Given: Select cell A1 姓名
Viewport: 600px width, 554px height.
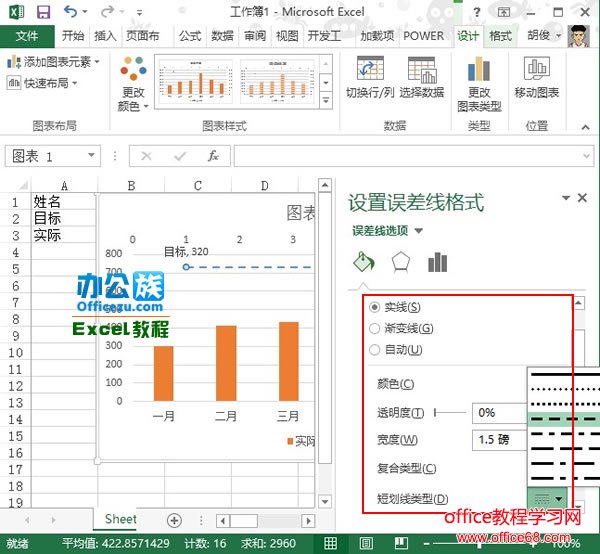Looking at the screenshot, I should pos(64,202).
